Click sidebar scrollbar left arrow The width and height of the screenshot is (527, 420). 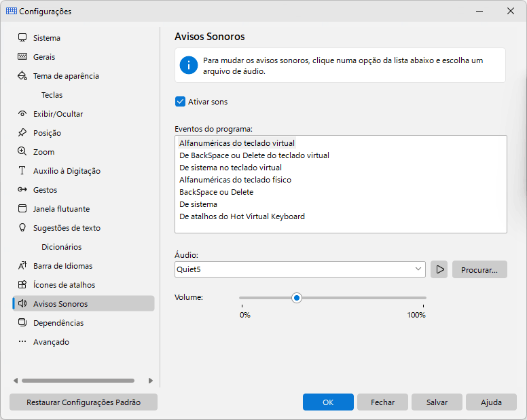pyautogui.click(x=16, y=381)
